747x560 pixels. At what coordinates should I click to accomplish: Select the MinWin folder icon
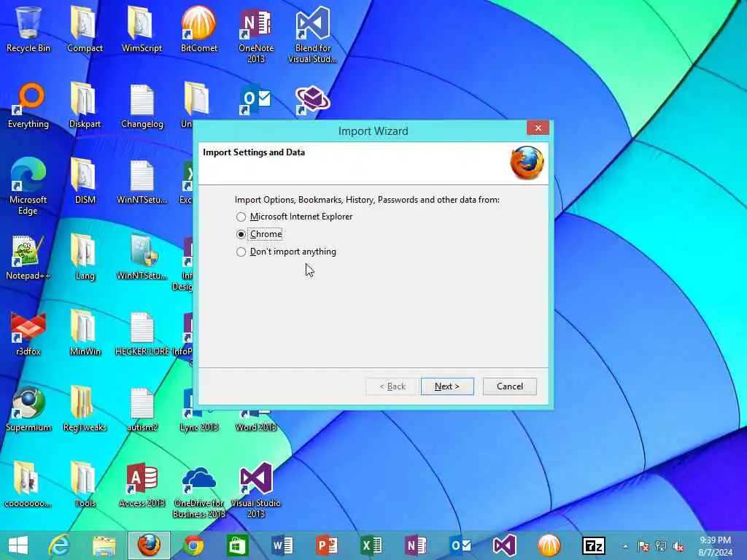click(85, 332)
